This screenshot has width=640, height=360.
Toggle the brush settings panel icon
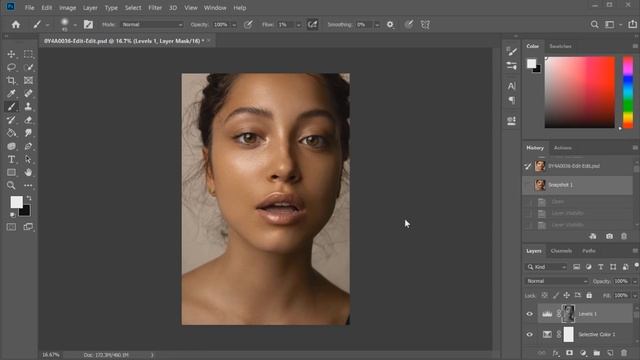tap(88, 24)
